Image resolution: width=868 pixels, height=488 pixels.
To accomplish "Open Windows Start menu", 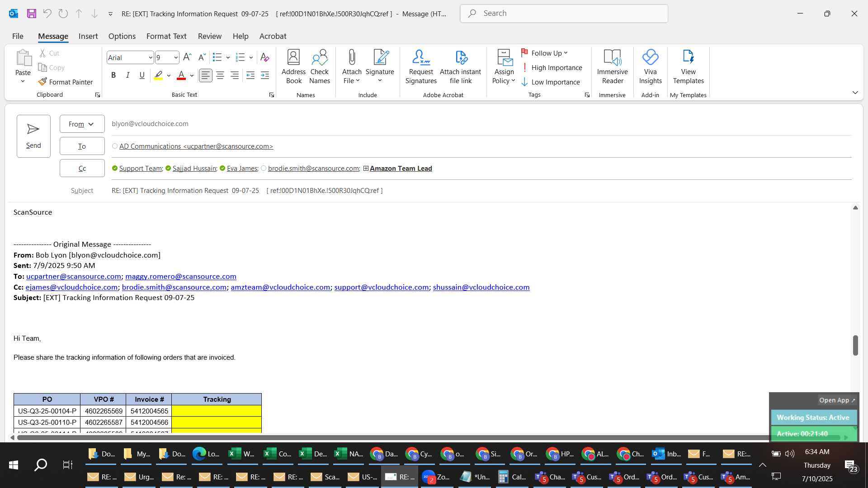I will pyautogui.click(x=14, y=465).
